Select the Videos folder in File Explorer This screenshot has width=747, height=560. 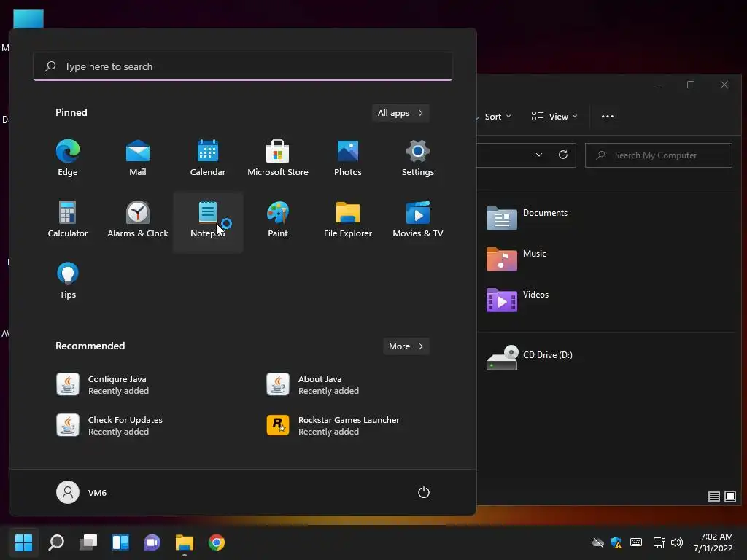(518, 300)
